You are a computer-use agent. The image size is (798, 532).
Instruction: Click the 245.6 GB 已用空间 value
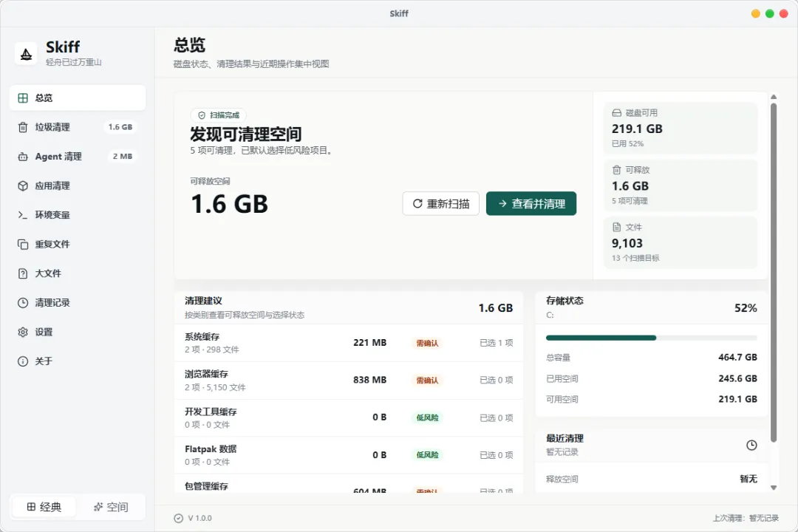pyautogui.click(x=738, y=379)
